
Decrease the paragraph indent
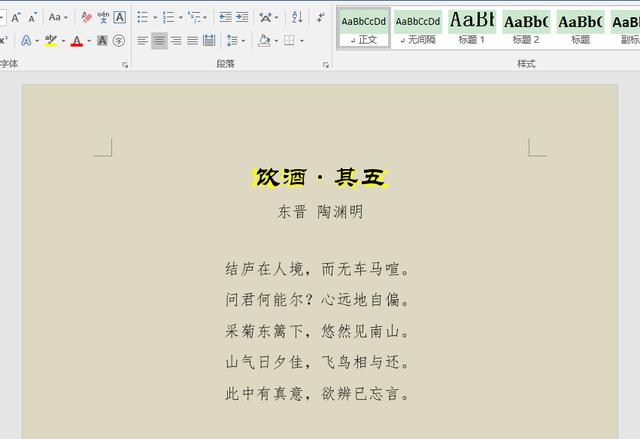[225, 17]
